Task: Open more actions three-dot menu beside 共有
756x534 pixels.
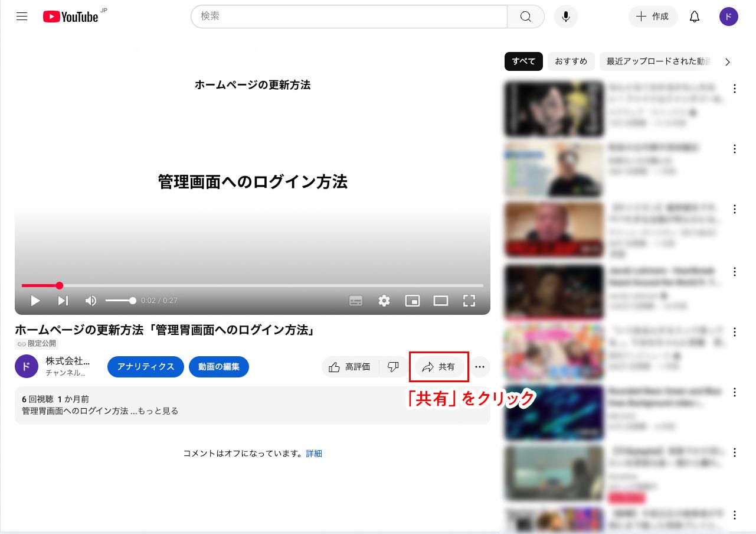Action: [480, 367]
